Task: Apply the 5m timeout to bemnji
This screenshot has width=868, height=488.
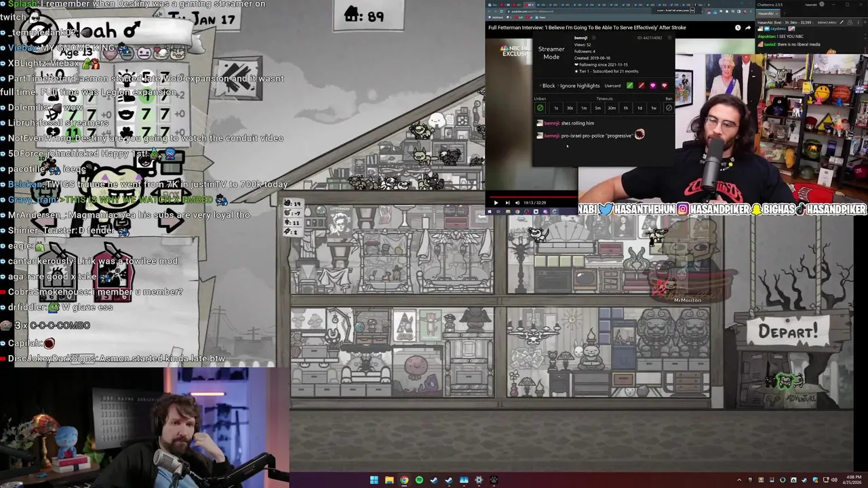Action: [598, 108]
